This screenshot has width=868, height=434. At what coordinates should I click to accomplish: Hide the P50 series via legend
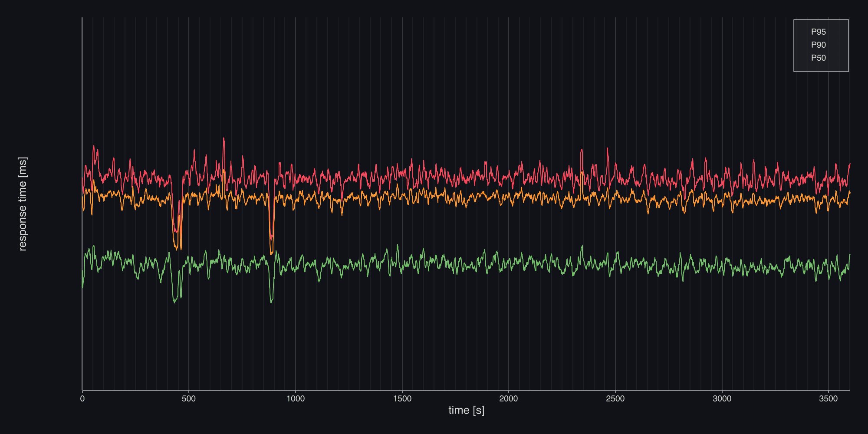coord(818,58)
